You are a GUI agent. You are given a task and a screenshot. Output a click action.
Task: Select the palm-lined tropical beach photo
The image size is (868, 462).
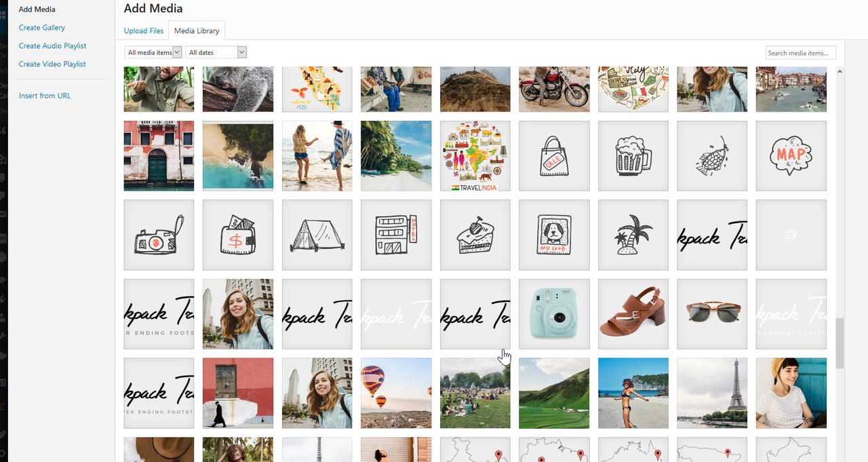tap(396, 156)
